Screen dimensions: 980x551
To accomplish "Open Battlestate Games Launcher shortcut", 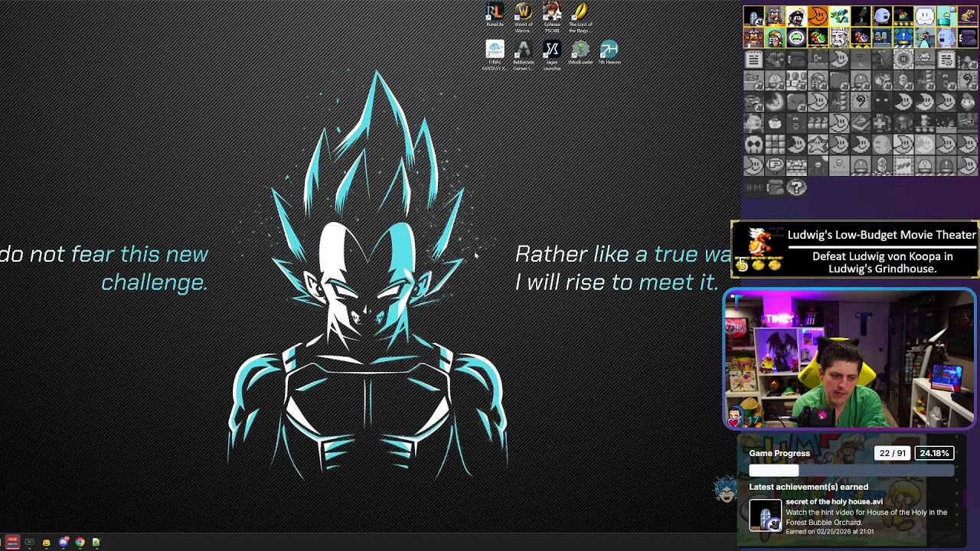I will (524, 56).
